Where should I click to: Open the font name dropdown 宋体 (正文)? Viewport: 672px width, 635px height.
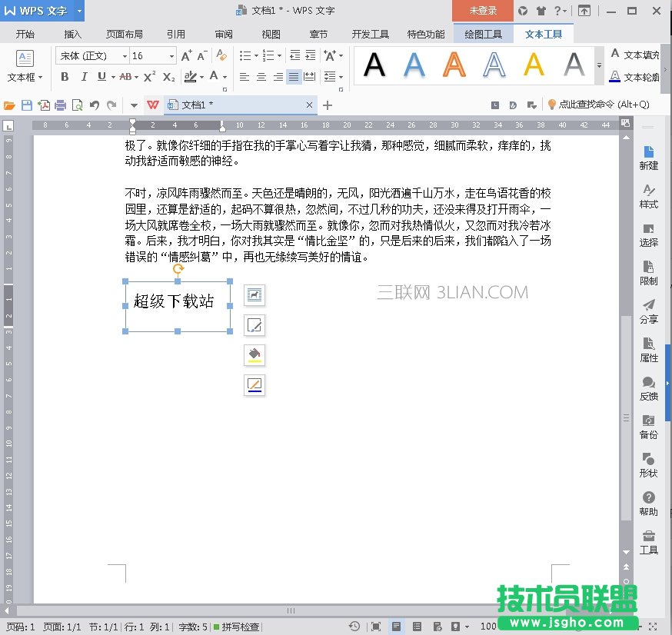[x=92, y=56]
